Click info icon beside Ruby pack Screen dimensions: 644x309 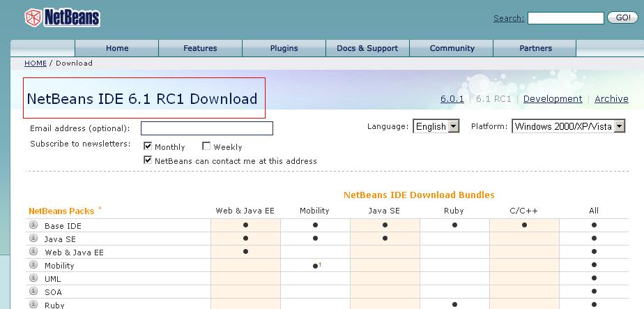tap(33, 304)
